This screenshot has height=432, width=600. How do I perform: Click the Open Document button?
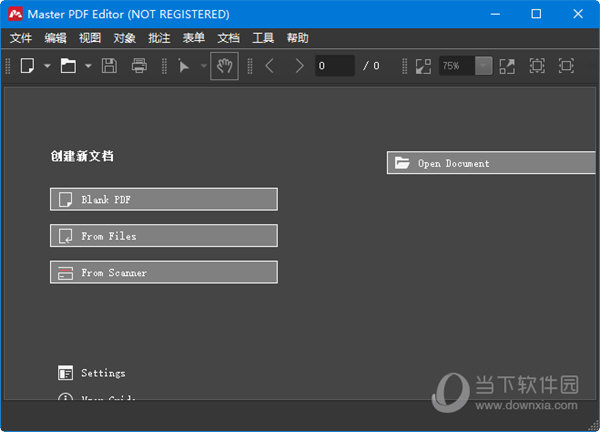point(491,163)
